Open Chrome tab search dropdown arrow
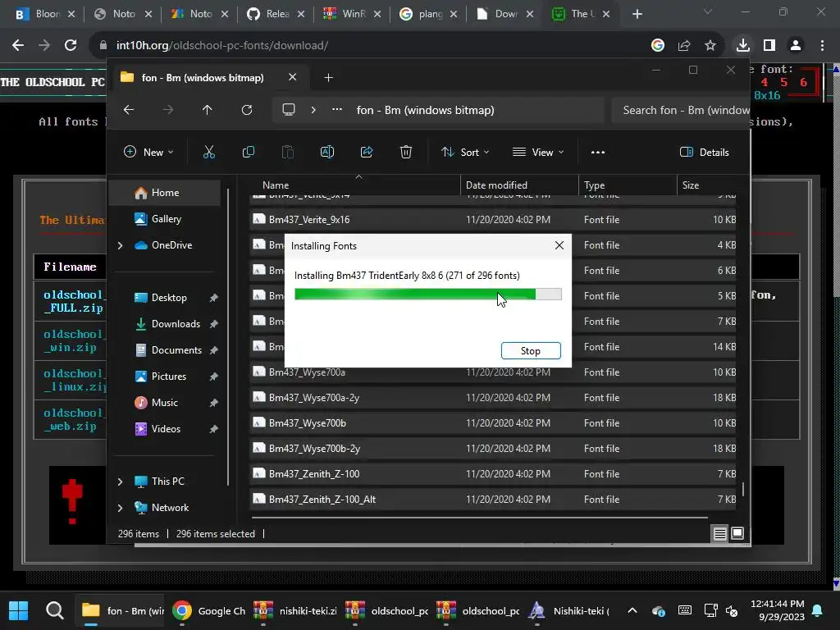Viewport: 840px width, 630px height. [x=708, y=11]
